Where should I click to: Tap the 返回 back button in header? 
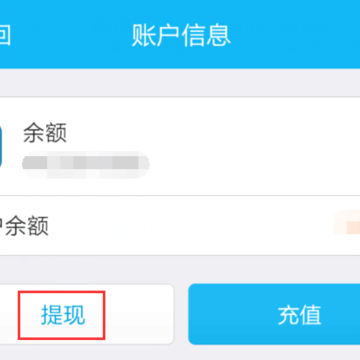tap(5, 35)
